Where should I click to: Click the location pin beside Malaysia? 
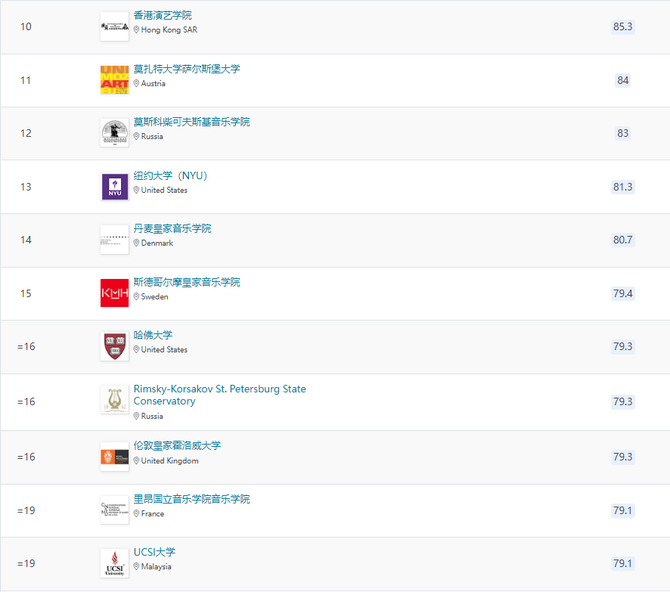click(136, 566)
